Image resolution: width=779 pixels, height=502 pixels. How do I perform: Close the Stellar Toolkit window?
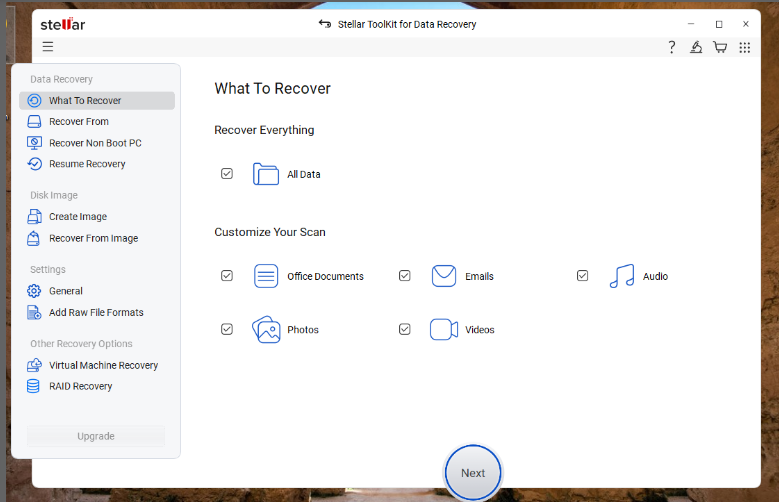pyautogui.click(x=746, y=24)
